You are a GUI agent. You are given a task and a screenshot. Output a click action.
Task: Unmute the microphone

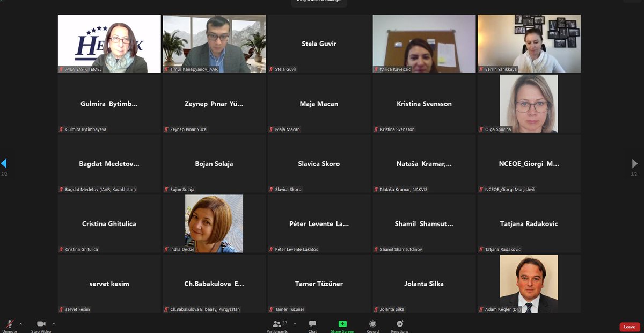9,326
